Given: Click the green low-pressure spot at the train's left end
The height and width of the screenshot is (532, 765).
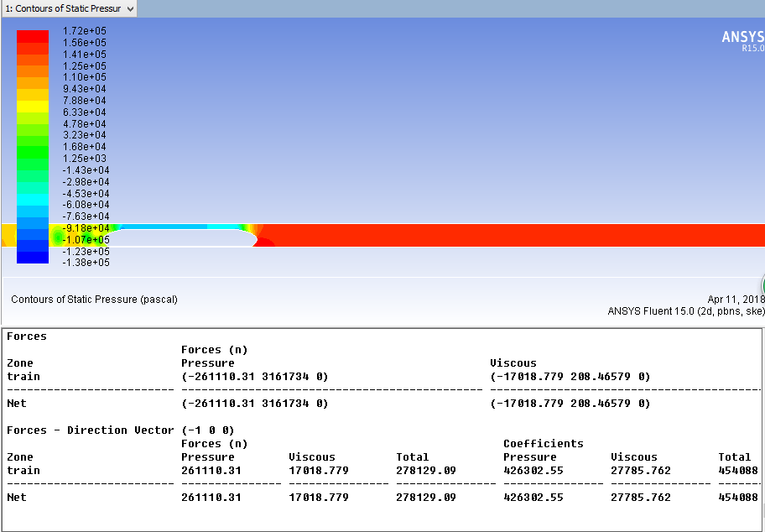Looking at the screenshot, I should (x=58, y=237).
